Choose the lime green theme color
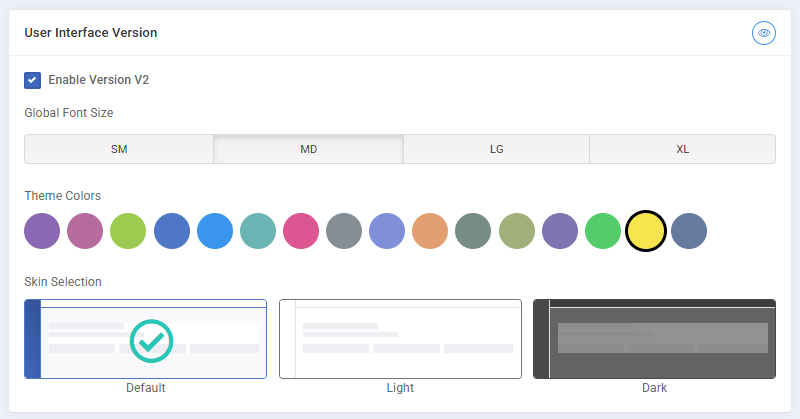 128,231
